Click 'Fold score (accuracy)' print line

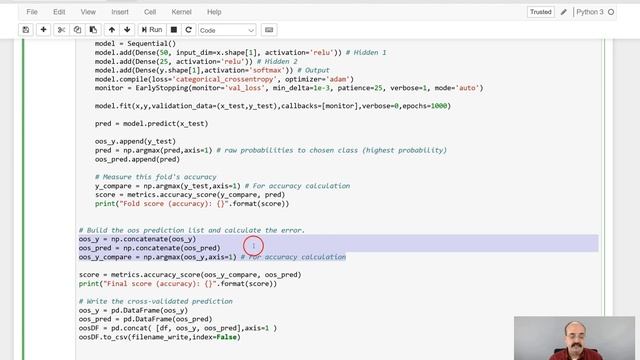pos(192,204)
